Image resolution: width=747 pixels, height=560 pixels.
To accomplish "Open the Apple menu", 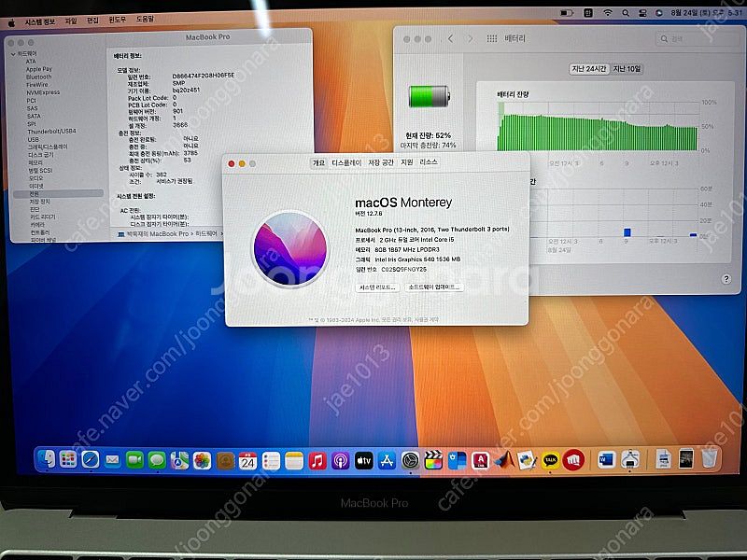I will (x=12, y=22).
